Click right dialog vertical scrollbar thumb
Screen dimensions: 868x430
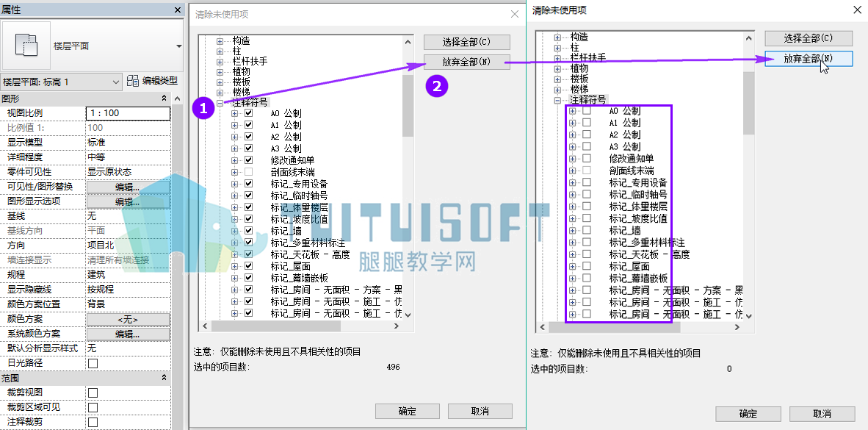point(748,103)
